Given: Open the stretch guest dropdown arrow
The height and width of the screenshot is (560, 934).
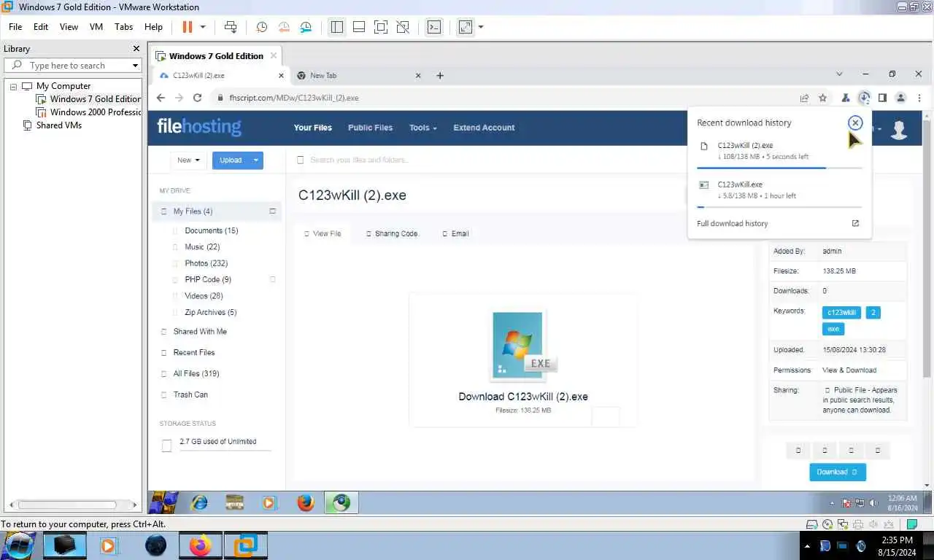Looking at the screenshot, I should coord(481,27).
